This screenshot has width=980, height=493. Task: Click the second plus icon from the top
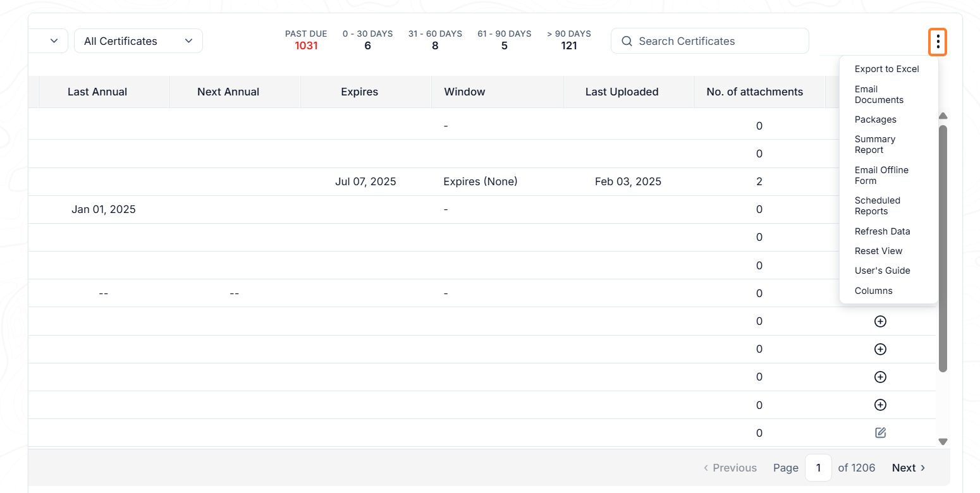coord(880,349)
